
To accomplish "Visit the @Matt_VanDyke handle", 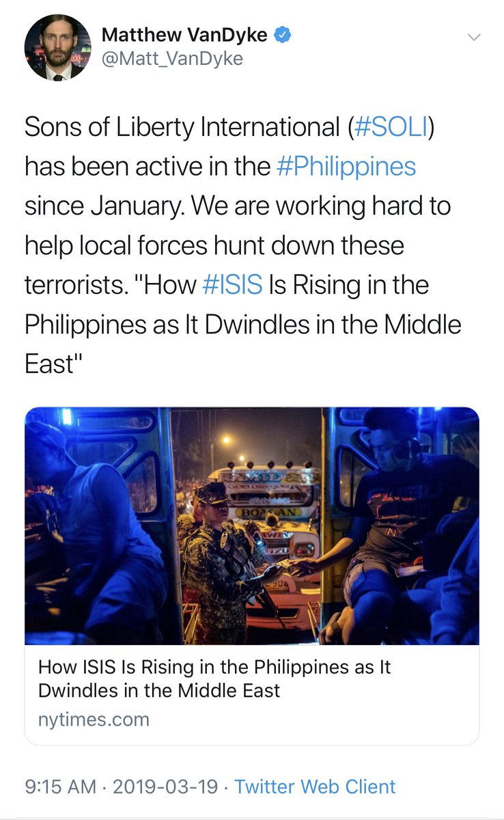I will [x=172, y=59].
